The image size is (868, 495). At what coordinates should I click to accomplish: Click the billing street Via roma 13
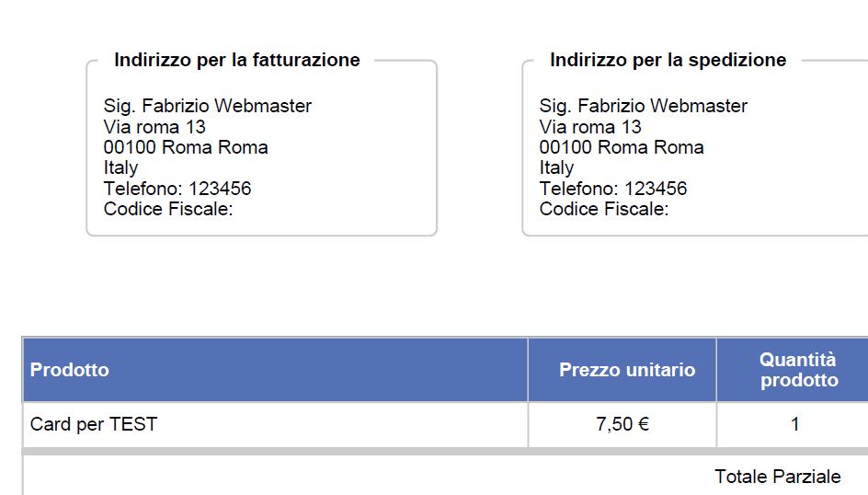coord(154,127)
